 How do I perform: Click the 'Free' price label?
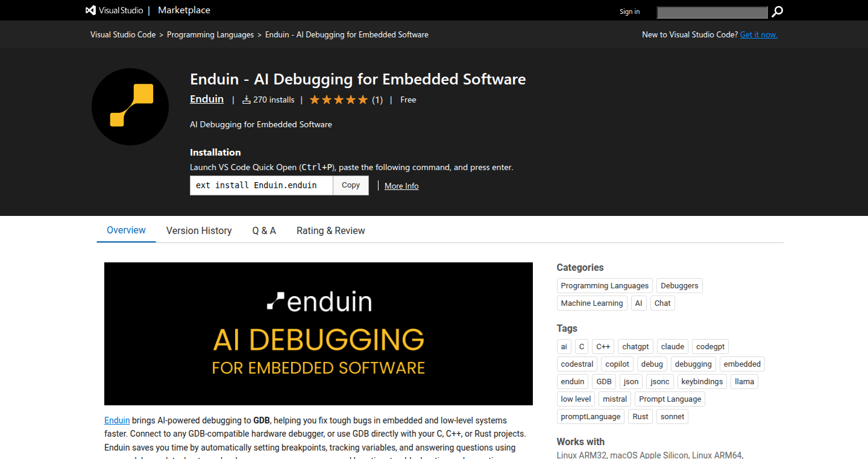[408, 100]
